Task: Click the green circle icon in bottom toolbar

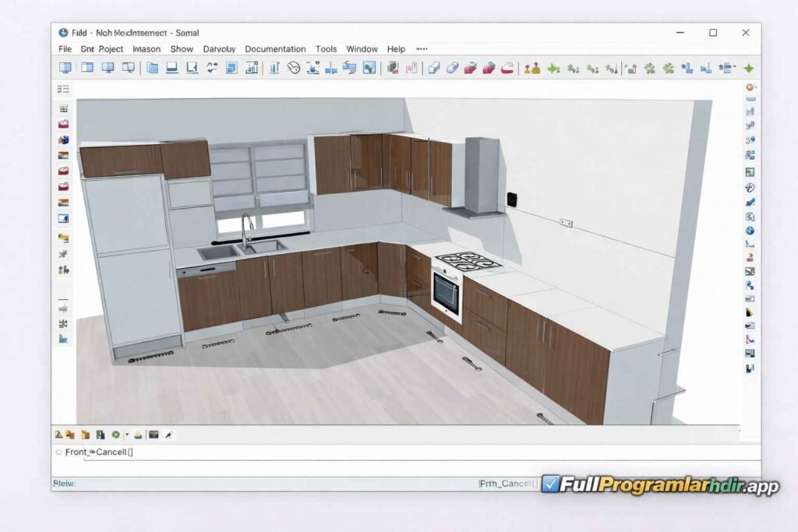Action: point(115,435)
